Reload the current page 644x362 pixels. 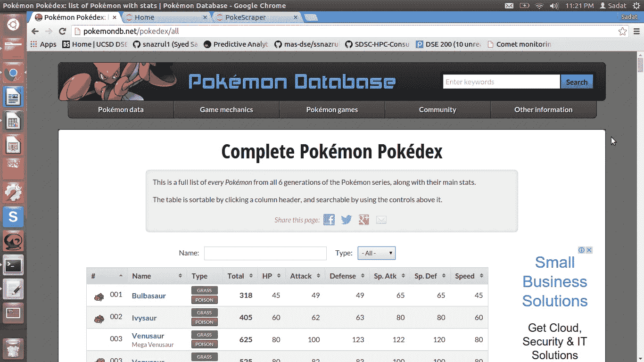coord(62,31)
